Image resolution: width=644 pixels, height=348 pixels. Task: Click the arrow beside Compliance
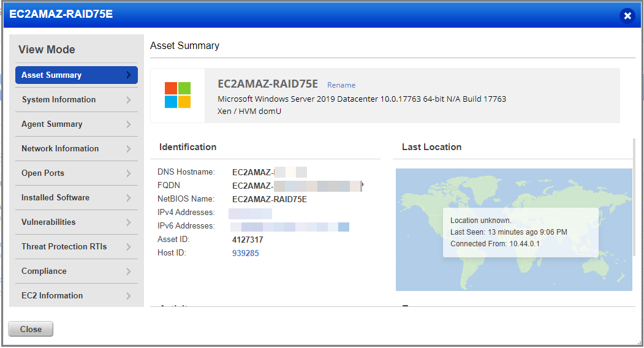coord(129,271)
